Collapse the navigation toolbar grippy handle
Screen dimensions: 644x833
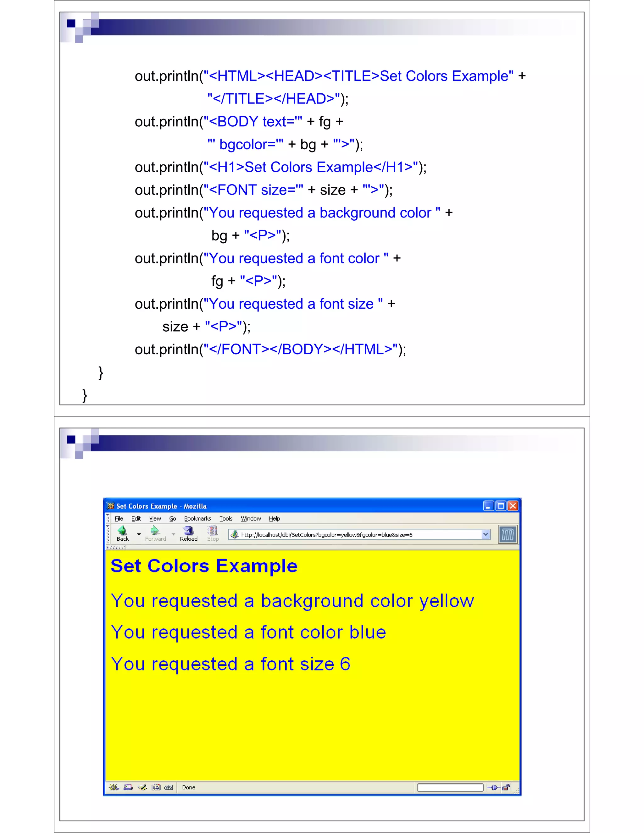(x=108, y=534)
